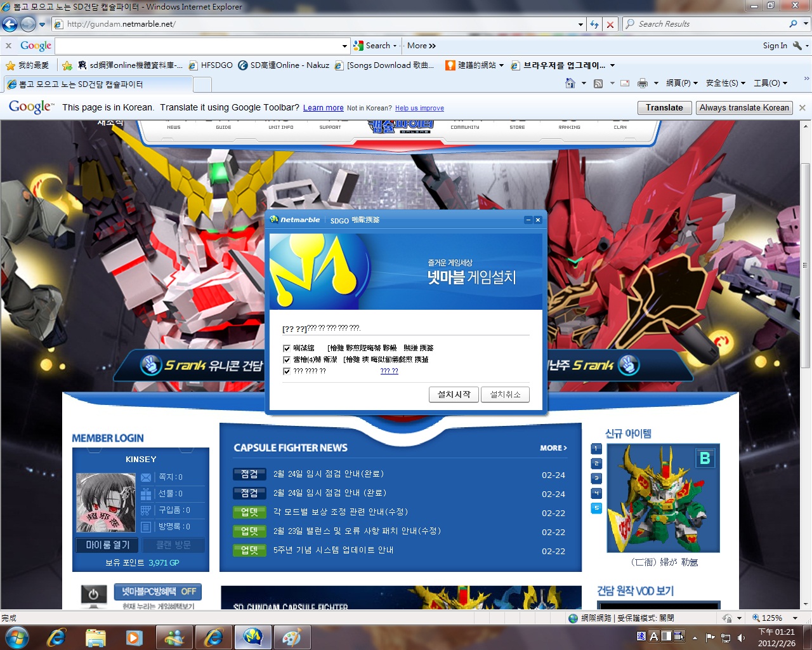
Task: Click the Translate button
Action: tap(665, 108)
